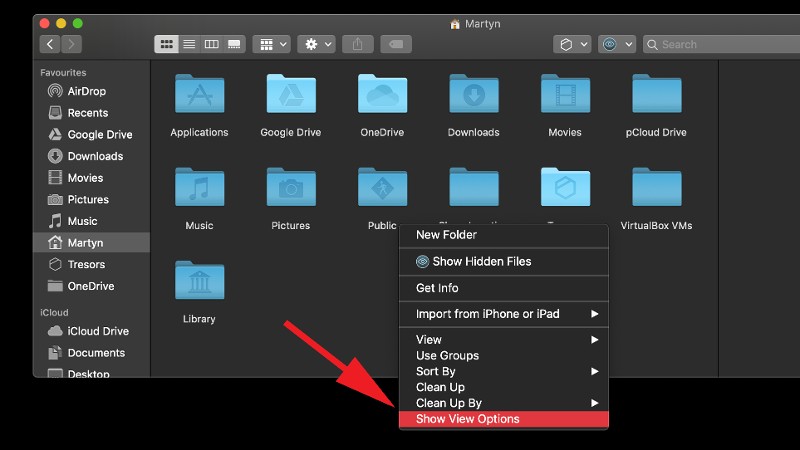Open the gear Action dropdown
The image size is (800, 450).
(x=317, y=44)
